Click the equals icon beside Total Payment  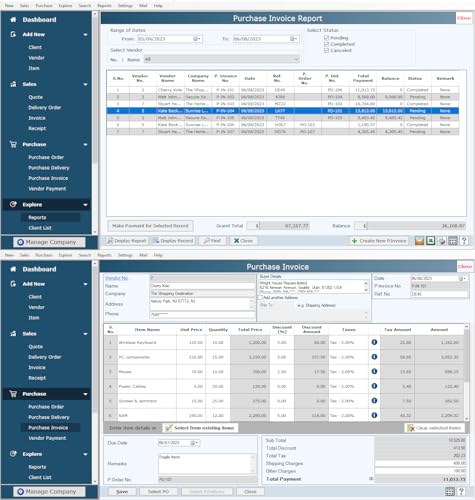pyautogui.click(x=371, y=479)
